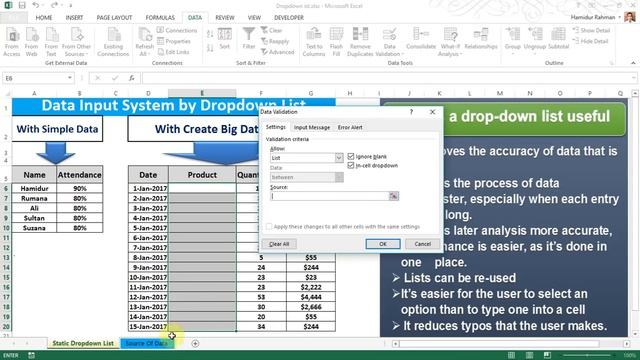This screenshot has width=640, height=360.
Task: Click the horizontal sheet scrollbar
Action: point(499,344)
